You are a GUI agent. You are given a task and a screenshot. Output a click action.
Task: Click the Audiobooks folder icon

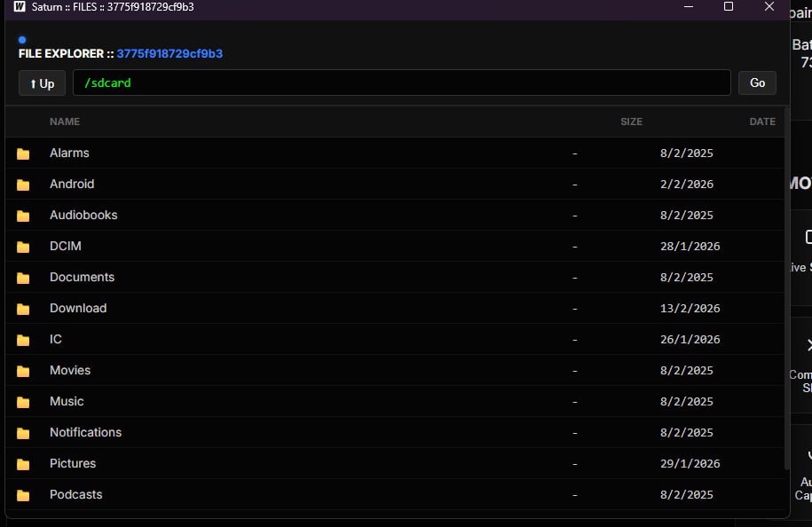pyautogui.click(x=23, y=216)
